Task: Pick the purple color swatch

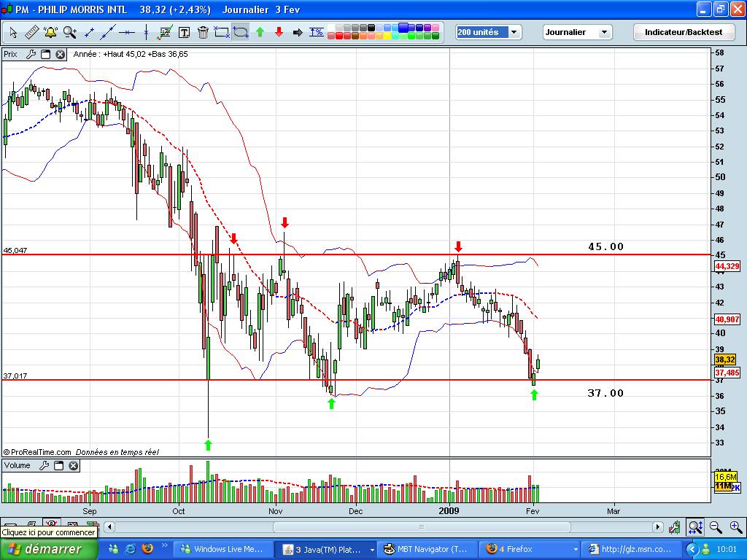Action: click(x=427, y=27)
